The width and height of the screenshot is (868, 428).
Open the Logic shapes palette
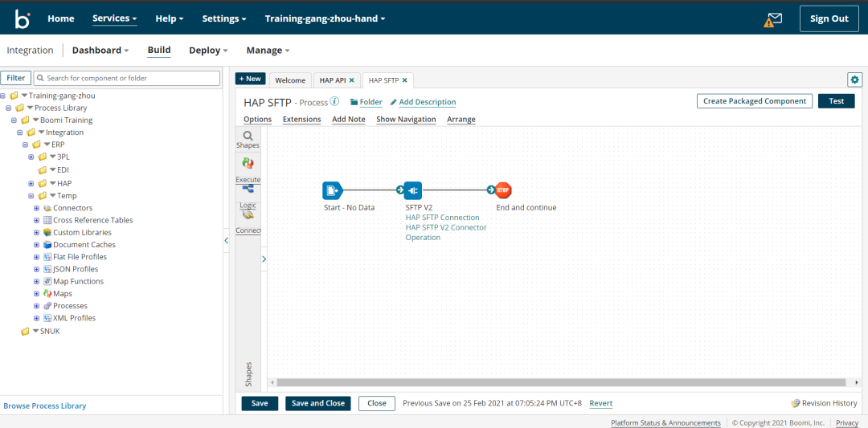coord(248,189)
